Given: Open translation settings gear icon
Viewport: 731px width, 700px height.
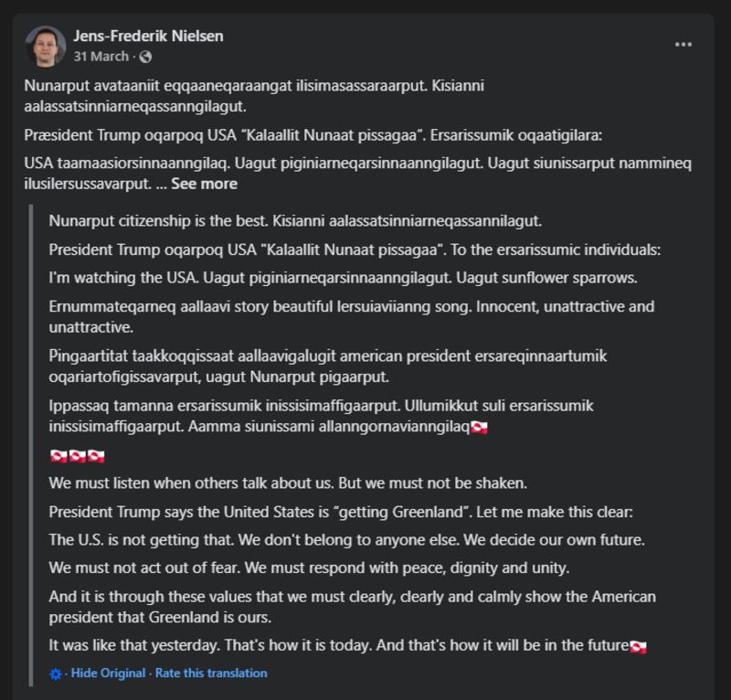Looking at the screenshot, I should click(56, 673).
